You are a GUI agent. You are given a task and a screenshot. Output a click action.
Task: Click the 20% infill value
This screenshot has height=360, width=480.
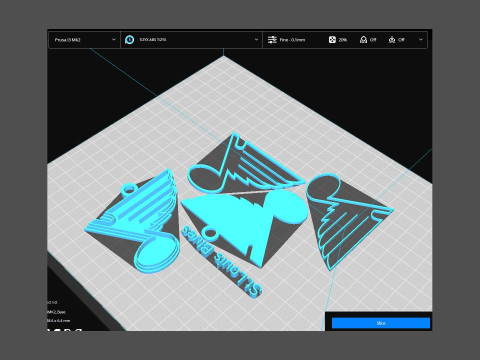[343, 40]
